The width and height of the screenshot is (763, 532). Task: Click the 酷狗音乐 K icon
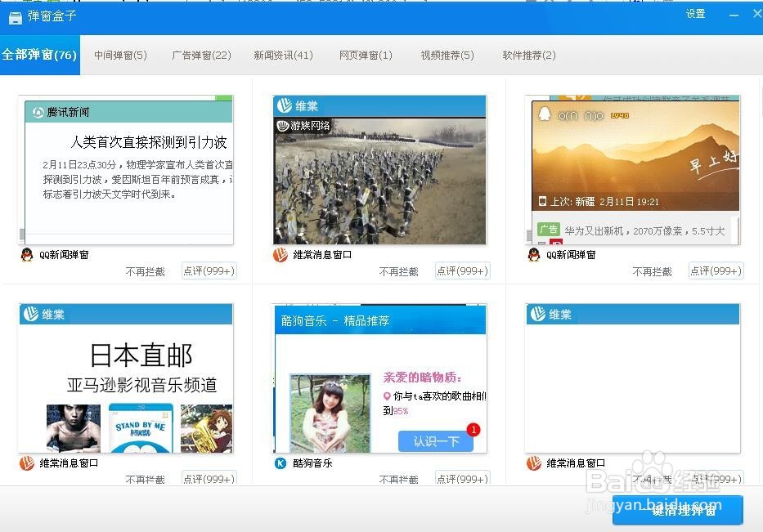point(281,463)
